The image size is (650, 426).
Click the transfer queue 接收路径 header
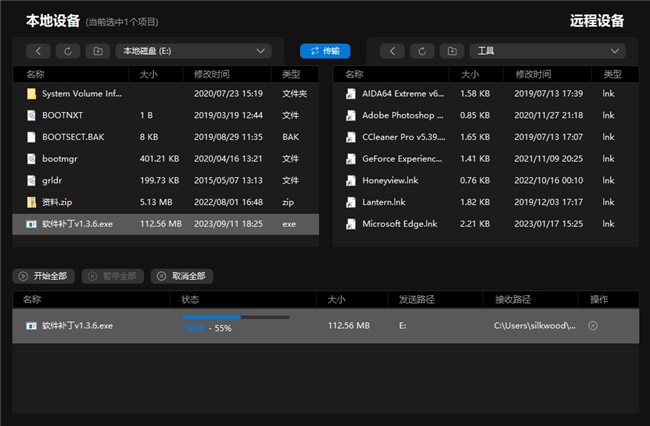[x=513, y=299]
